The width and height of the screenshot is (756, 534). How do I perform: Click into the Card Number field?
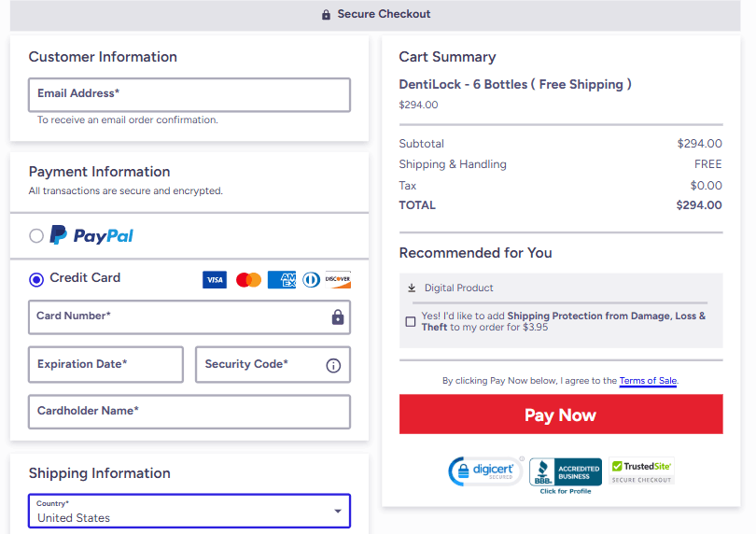(177, 316)
